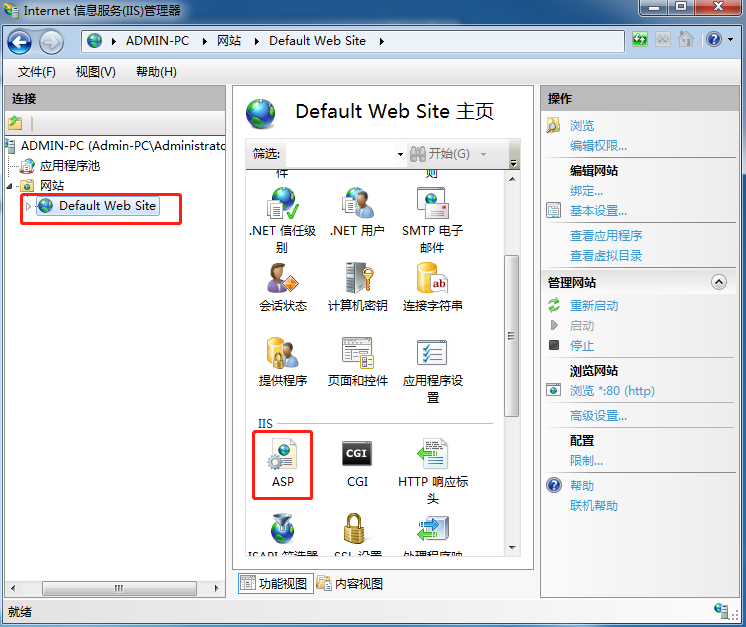
Task: Switch to 内容视图 tab
Action: (350, 584)
